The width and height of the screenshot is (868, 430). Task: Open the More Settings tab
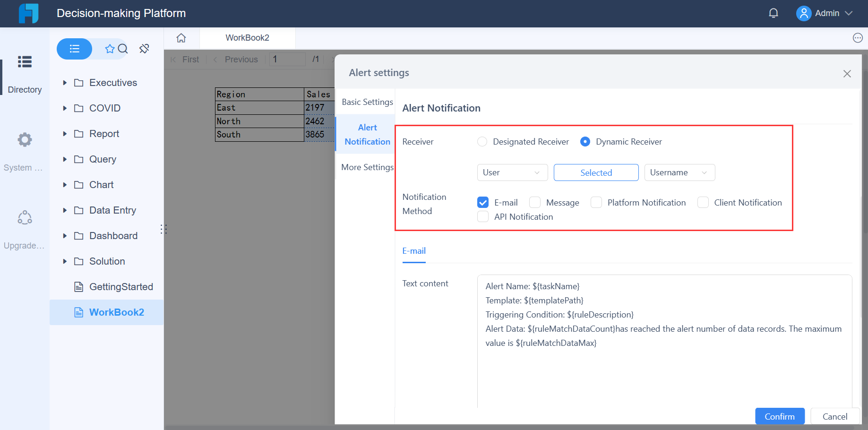pyautogui.click(x=367, y=167)
